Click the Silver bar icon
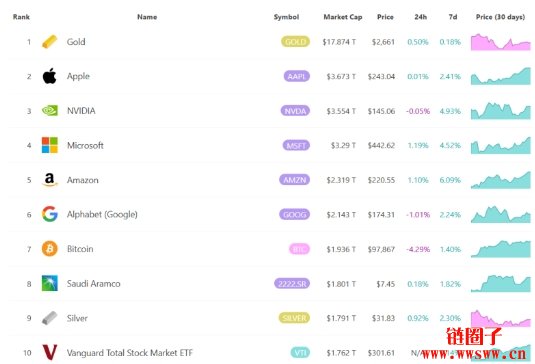535x364 pixels. point(50,318)
